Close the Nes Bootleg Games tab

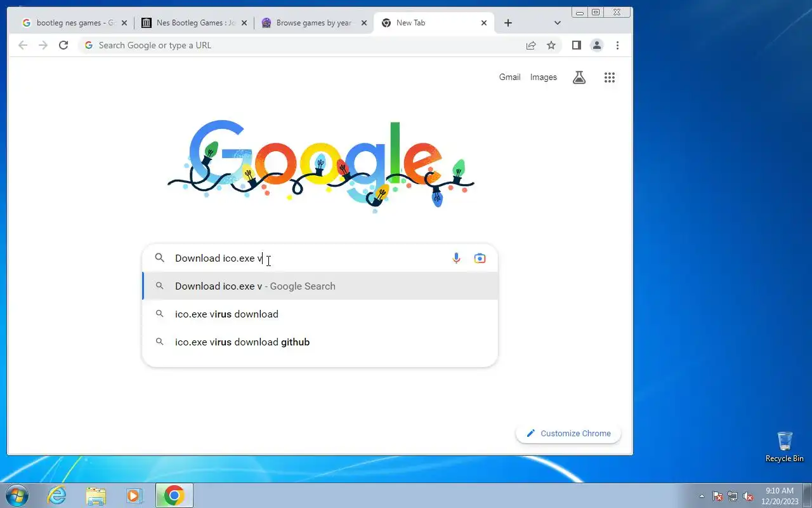(x=244, y=23)
